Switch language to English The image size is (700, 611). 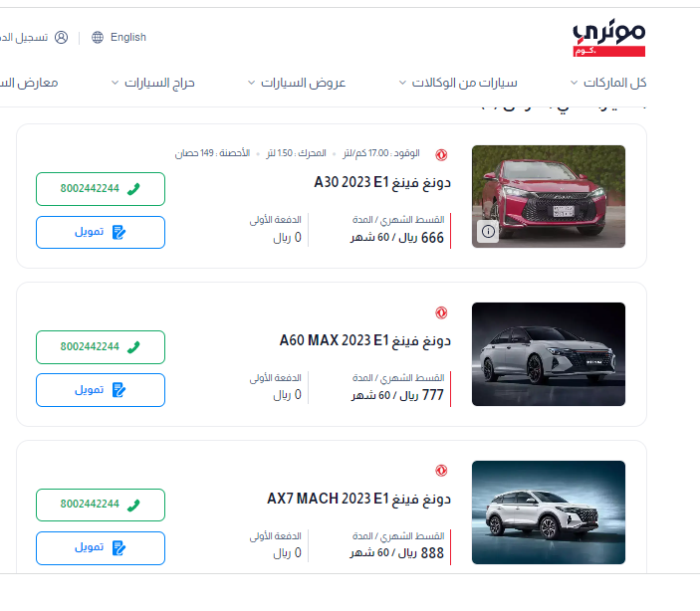[128, 38]
